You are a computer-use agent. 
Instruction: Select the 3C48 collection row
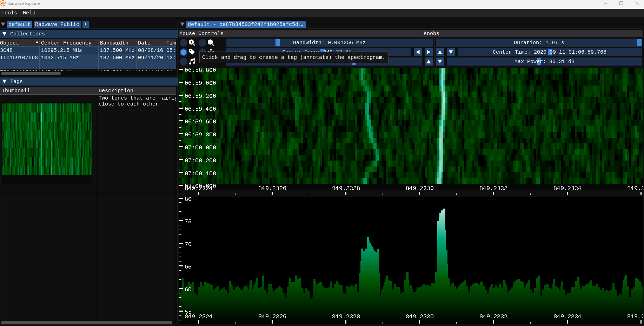pyautogui.click(x=88, y=50)
